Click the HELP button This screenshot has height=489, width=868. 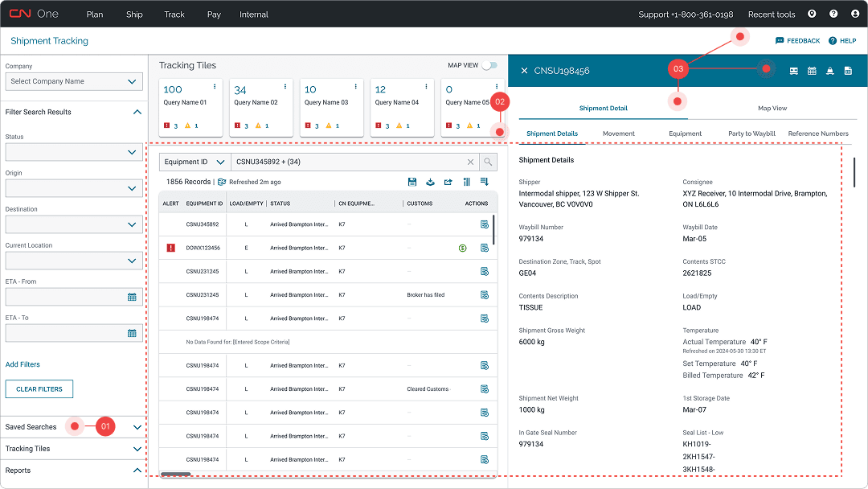[842, 41]
